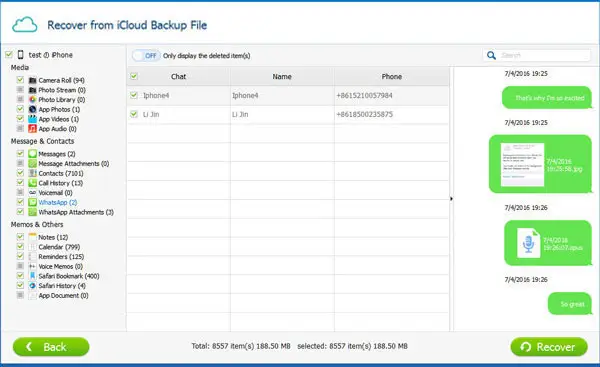This screenshot has width=600, height=367.
Task: Open the image attachment thumbnail in chat
Action: 522,165
